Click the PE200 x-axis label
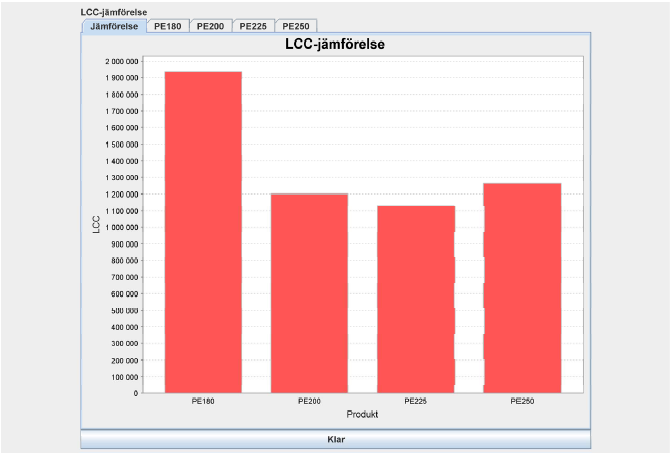Viewport: 671px width, 456px height. [309, 401]
